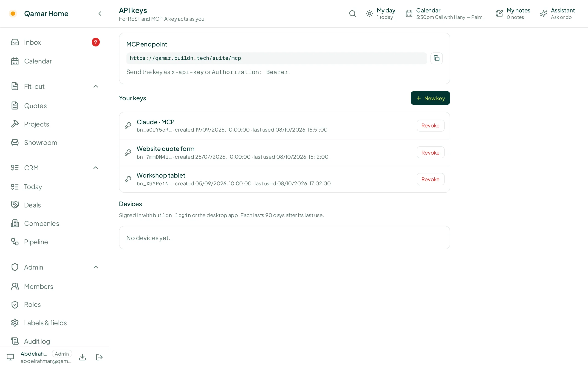Copy the MCP endpoint URL

point(436,58)
